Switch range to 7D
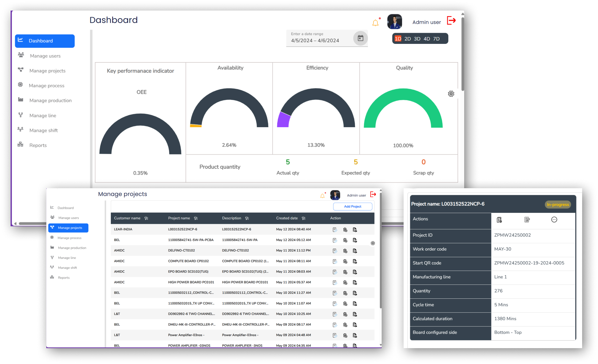598x364 pixels. (x=436, y=39)
